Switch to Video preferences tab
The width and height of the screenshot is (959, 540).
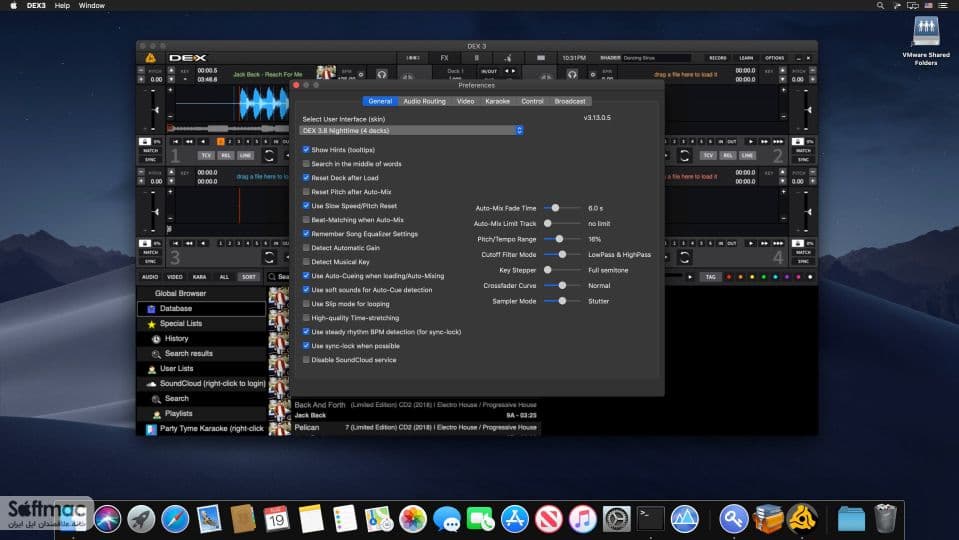tap(465, 101)
